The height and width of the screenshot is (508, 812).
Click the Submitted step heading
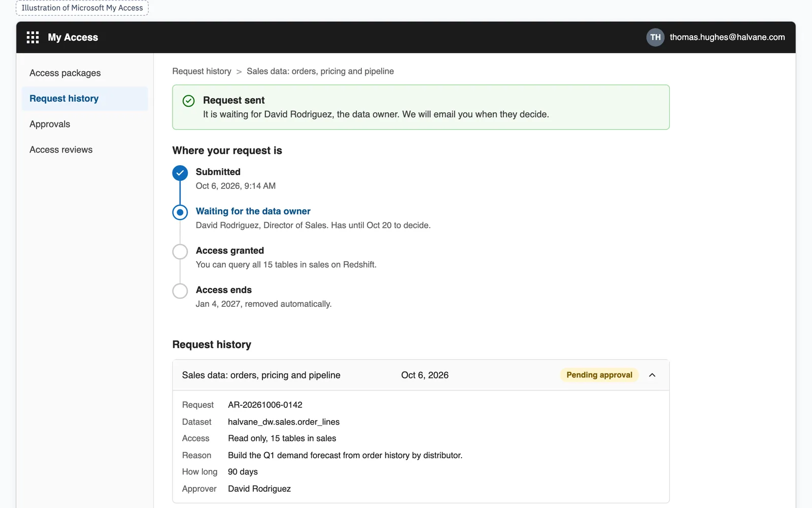pos(218,172)
